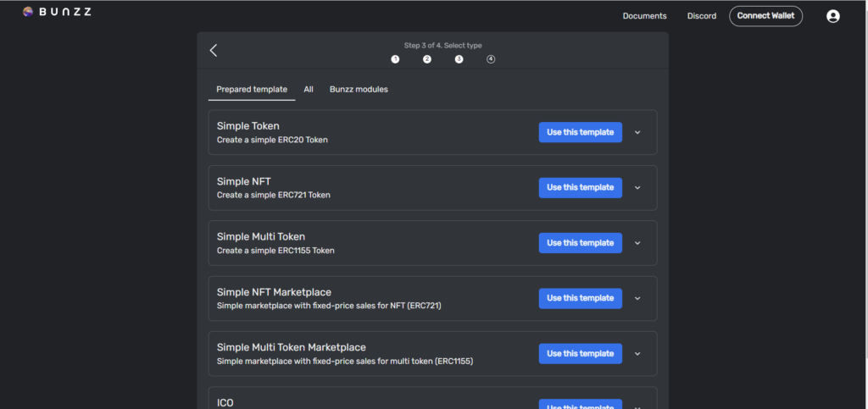868x409 pixels.
Task: Expand the Simple NFT details chevron
Action: (x=637, y=188)
